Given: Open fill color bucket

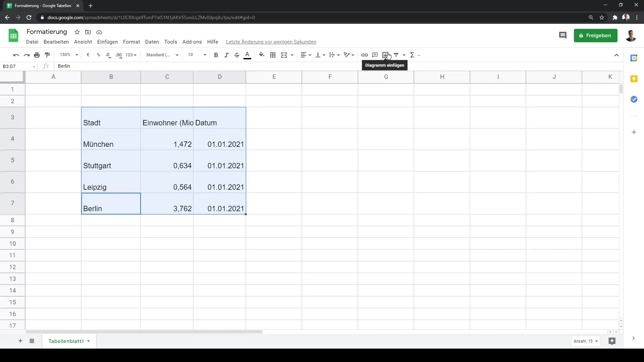Looking at the screenshot, I should [x=262, y=55].
